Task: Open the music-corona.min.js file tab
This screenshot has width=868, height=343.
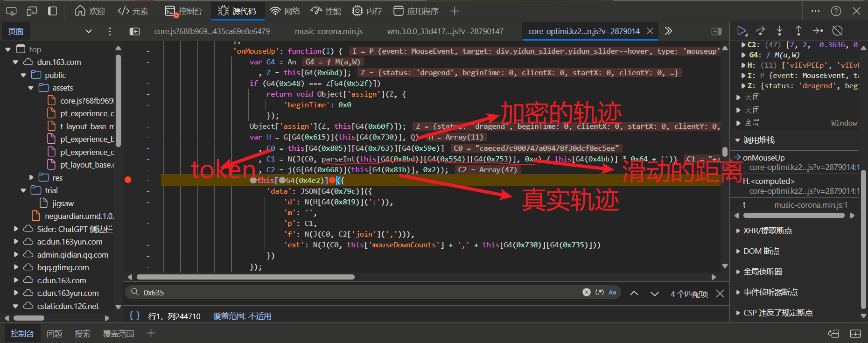Action: click(329, 31)
